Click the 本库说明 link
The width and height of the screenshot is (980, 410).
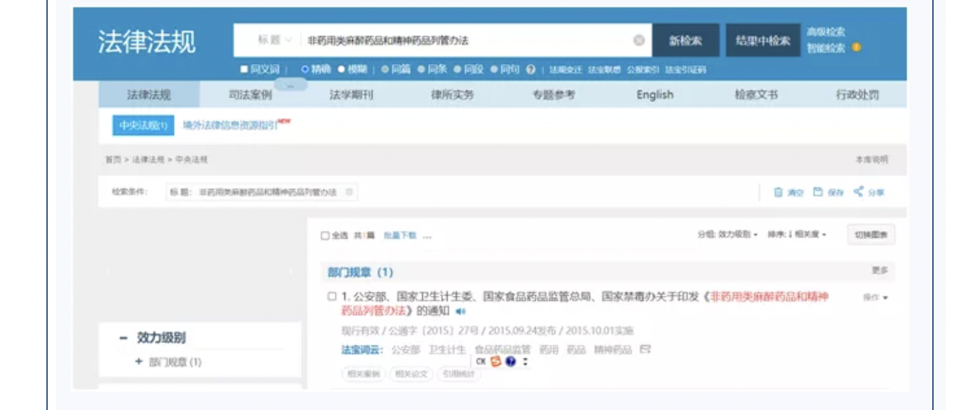(872, 159)
